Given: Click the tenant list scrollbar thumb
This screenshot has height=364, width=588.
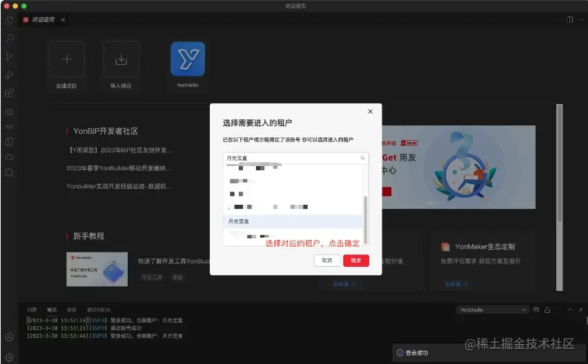Looking at the screenshot, I should coord(366,219).
